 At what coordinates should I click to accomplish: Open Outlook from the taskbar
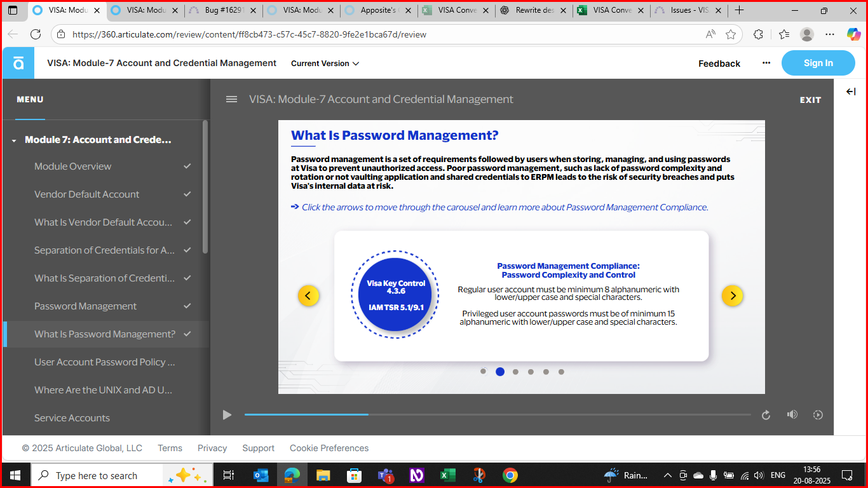[261, 475]
